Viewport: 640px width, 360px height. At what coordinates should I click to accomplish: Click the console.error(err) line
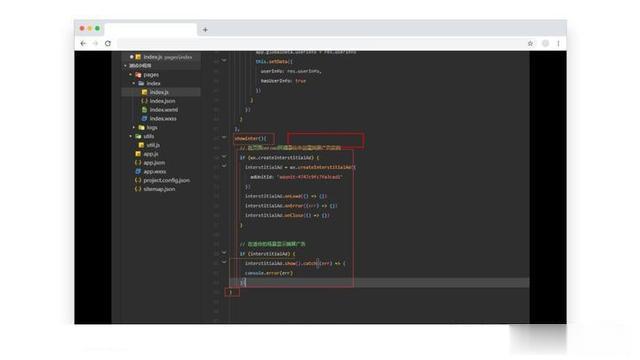point(269,273)
